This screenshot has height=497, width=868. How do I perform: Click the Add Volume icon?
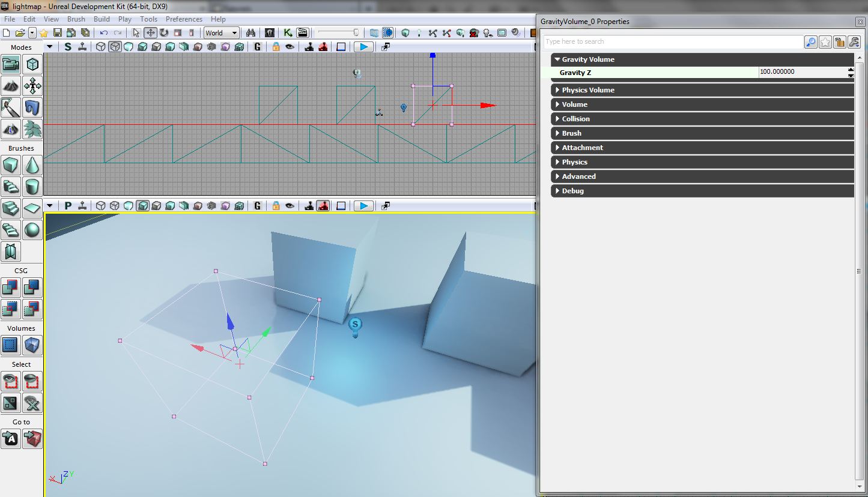[x=32, y=345]
